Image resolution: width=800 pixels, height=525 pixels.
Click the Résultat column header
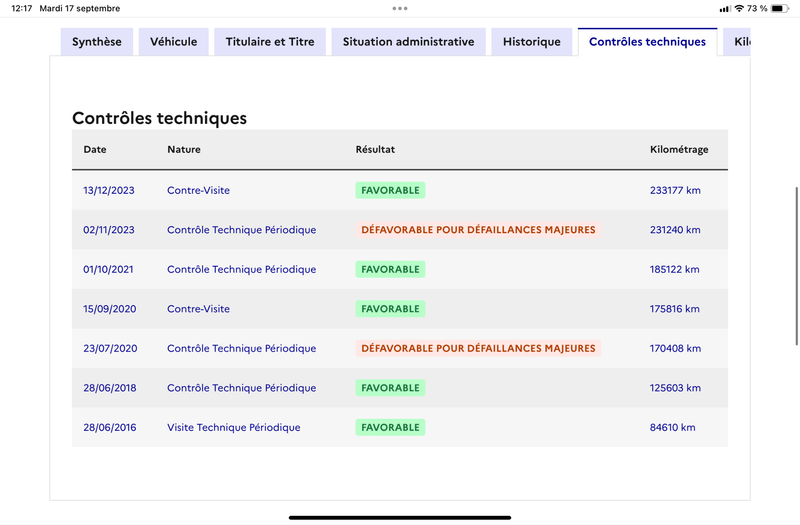coord(375,149)
